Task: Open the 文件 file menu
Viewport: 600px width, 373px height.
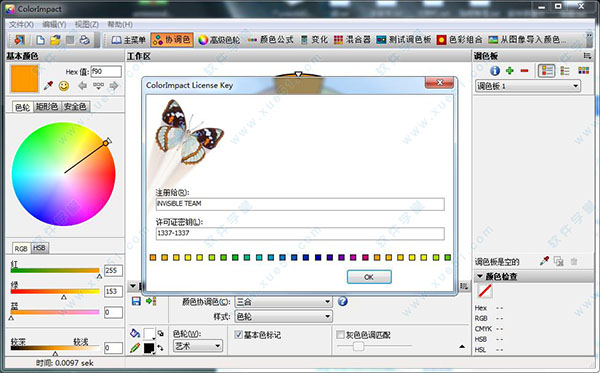Action: point(21,24)
